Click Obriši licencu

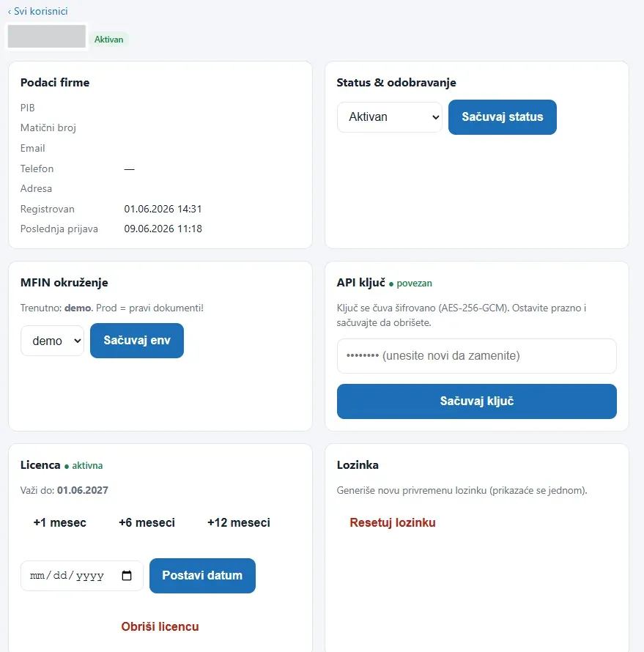click(160, 626)
